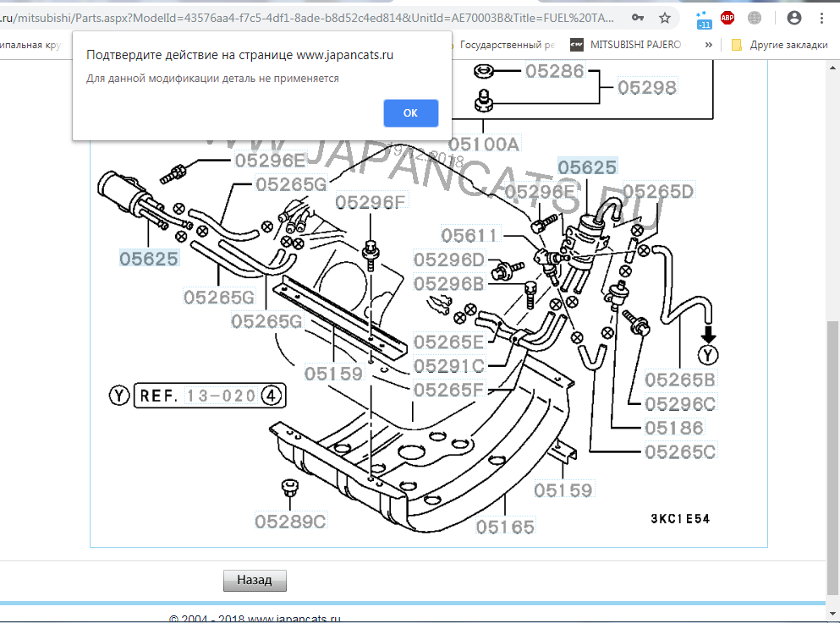Select part number 05289C
The width and height of the screenshot is (840, 623).
coord(290,522)
